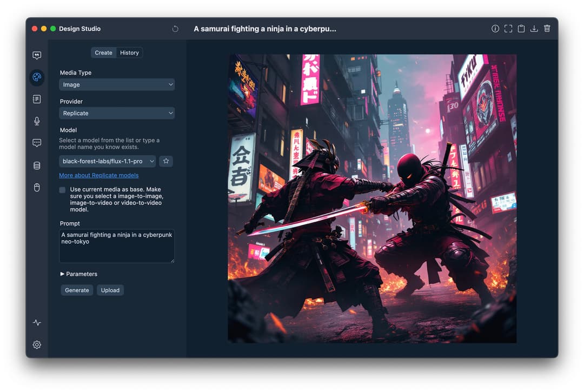The width and height of the screenshot is (584, 392).
Task: Click the generated samurai ninja image
Action: [372, 198]
